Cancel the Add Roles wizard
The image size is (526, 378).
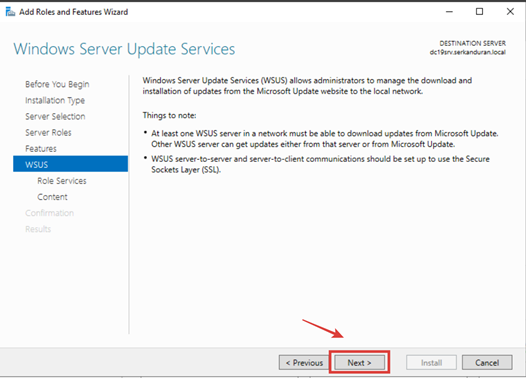coord(487,363)
